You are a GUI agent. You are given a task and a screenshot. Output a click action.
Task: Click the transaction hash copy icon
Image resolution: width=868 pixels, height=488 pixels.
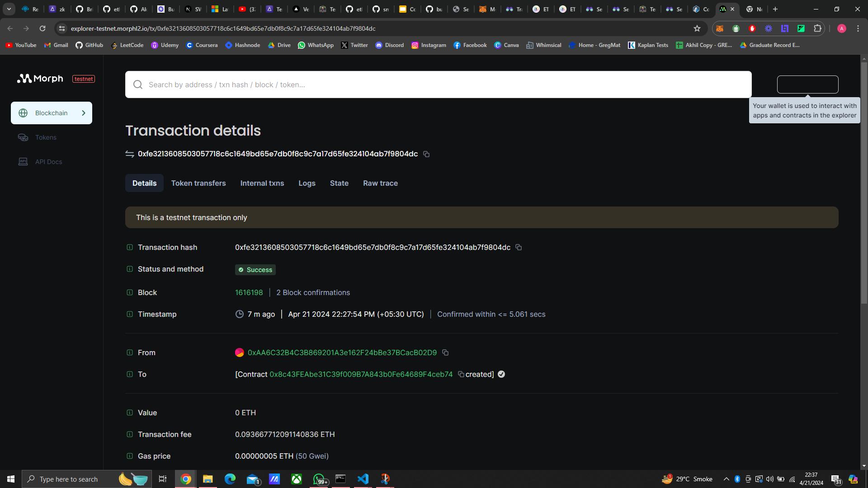519,247
